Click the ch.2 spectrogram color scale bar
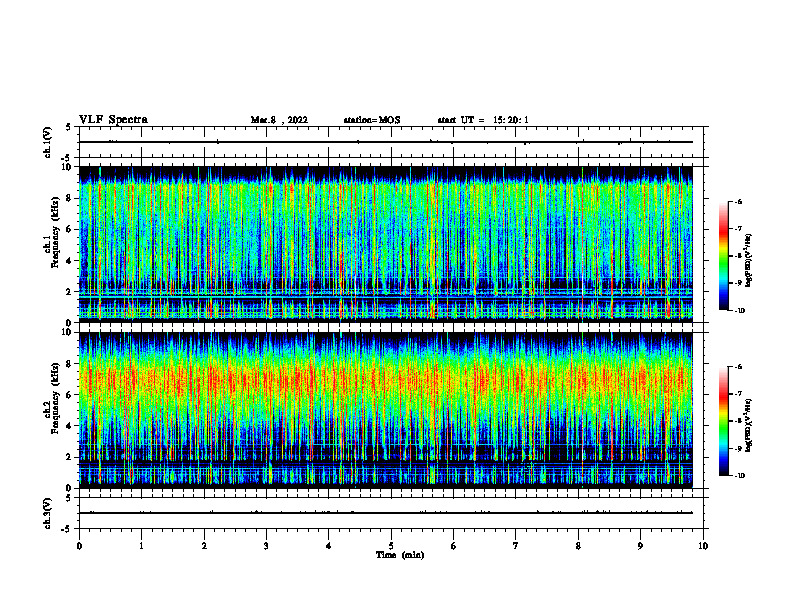Viewport: 792px width, 612px height. (x=724, y=421)
